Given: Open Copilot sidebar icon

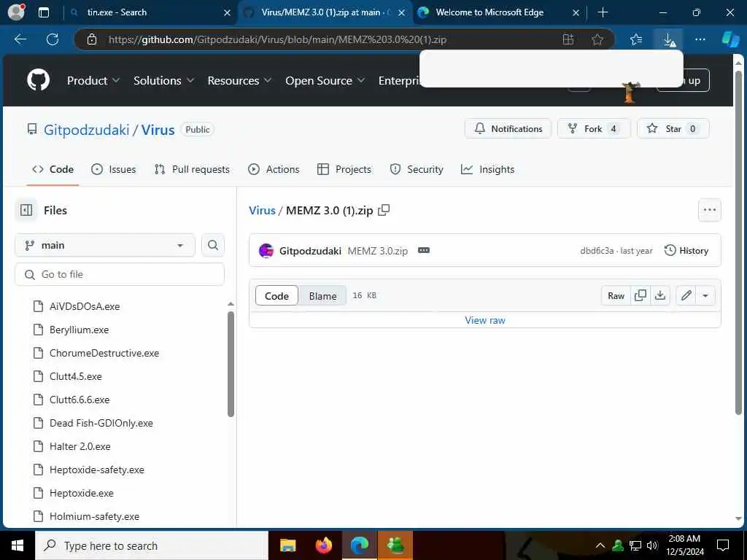Looking at the screenshot, I should (x=730, y=39).
